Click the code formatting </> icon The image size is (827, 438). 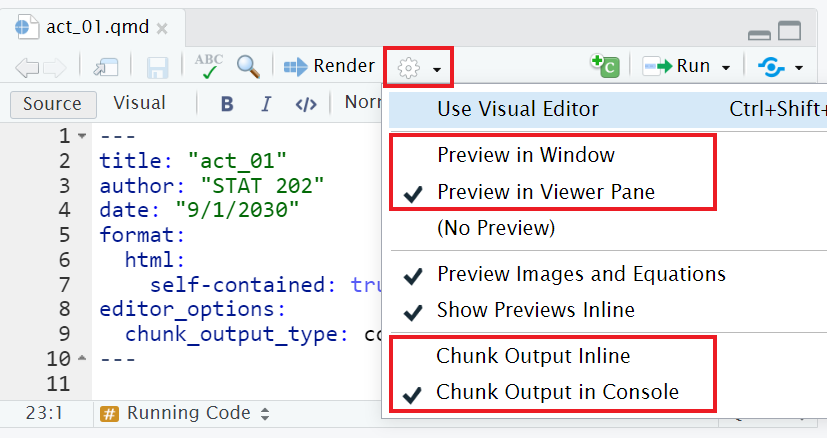click(306, 103)
